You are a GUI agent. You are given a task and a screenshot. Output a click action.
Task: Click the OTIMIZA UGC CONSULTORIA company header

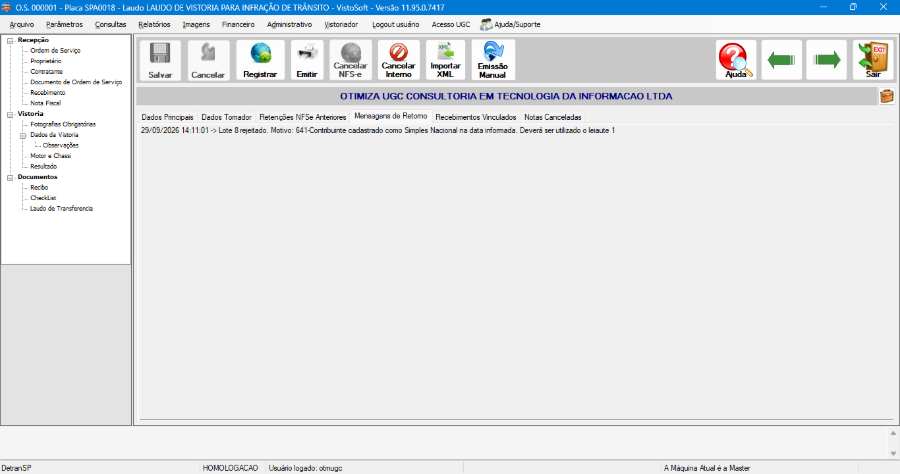tap(506, 96)
